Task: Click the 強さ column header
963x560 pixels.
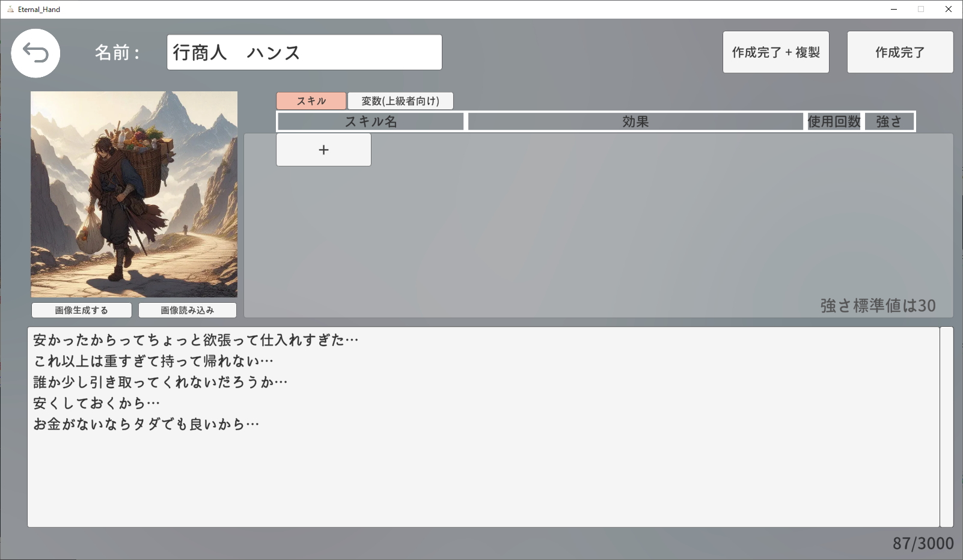Action: (888, 121)
